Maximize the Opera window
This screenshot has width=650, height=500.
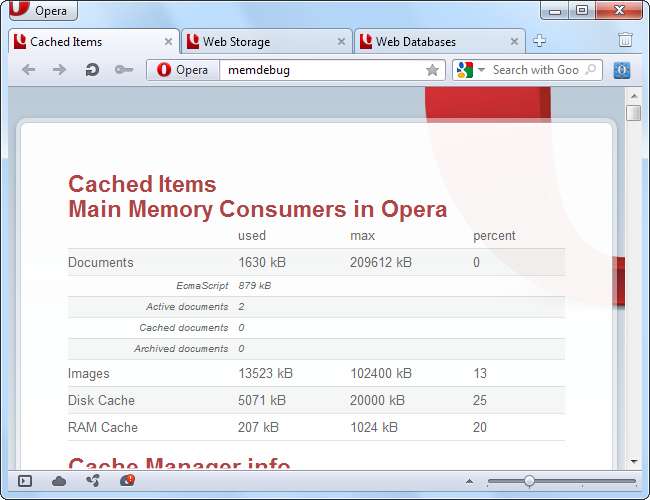(582, 10)
